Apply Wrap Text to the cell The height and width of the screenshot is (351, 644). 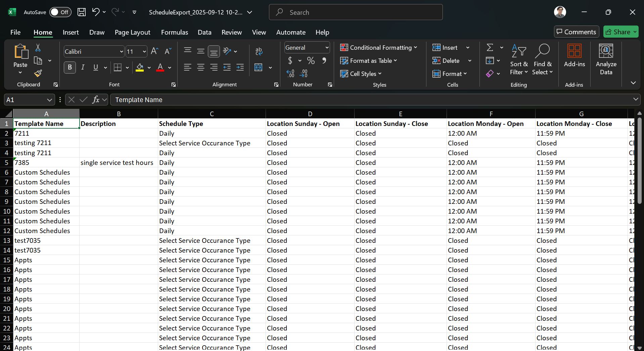point(259,51)
